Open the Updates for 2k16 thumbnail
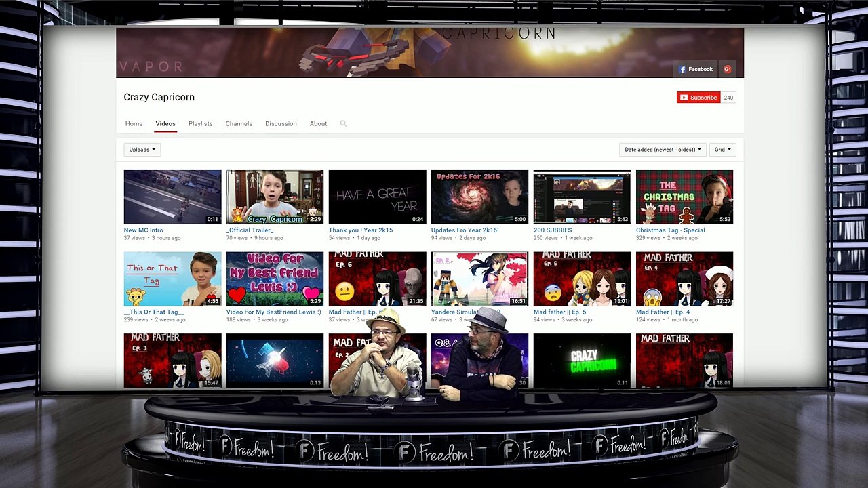Image resolution: width=868 pixels, height=488 pixels. (479, 197)
